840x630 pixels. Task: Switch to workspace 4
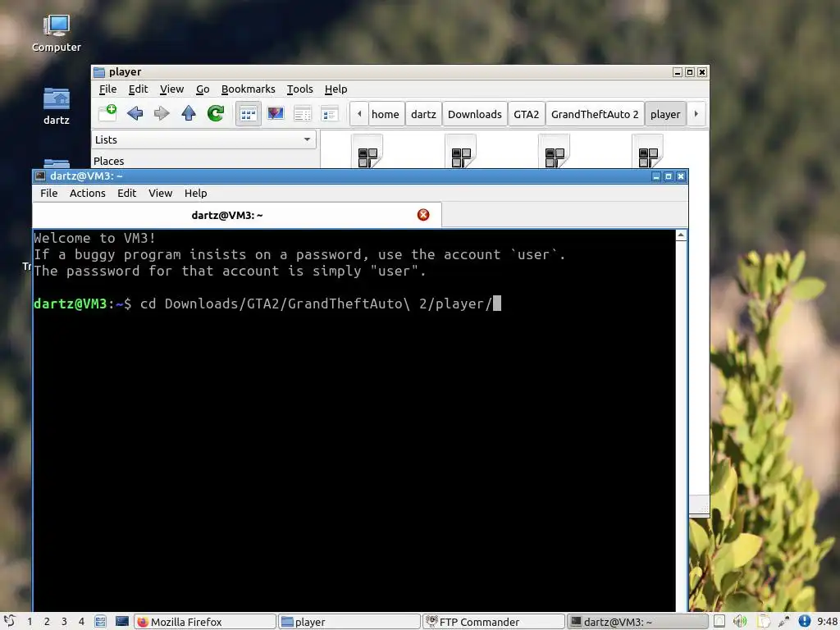(81, 622)
